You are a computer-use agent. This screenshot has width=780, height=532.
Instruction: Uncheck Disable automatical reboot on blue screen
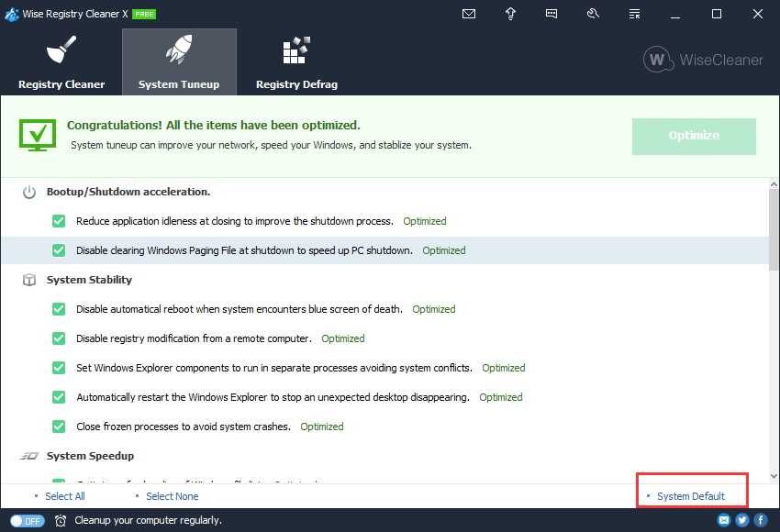coord(59,309)
